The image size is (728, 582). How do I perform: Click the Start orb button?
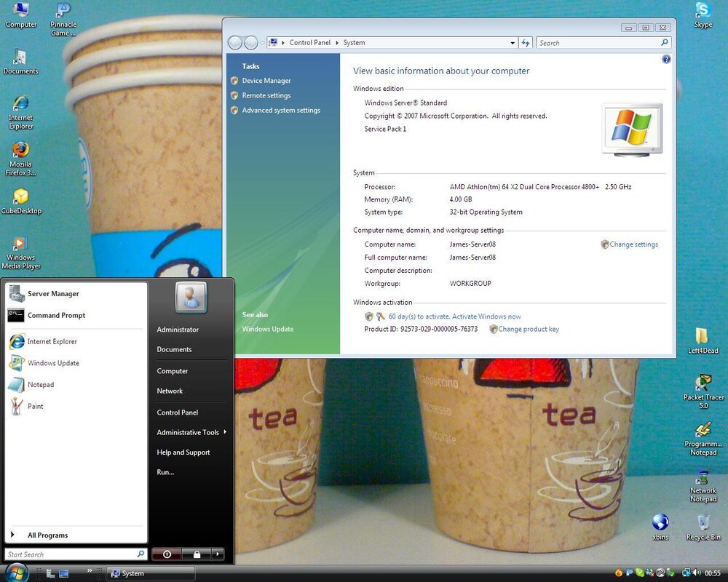pos(17,573)
